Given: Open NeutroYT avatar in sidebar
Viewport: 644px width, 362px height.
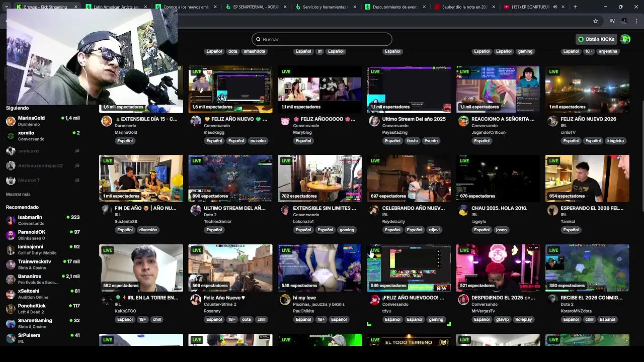Looking at the screenshot, I should 11,180.
